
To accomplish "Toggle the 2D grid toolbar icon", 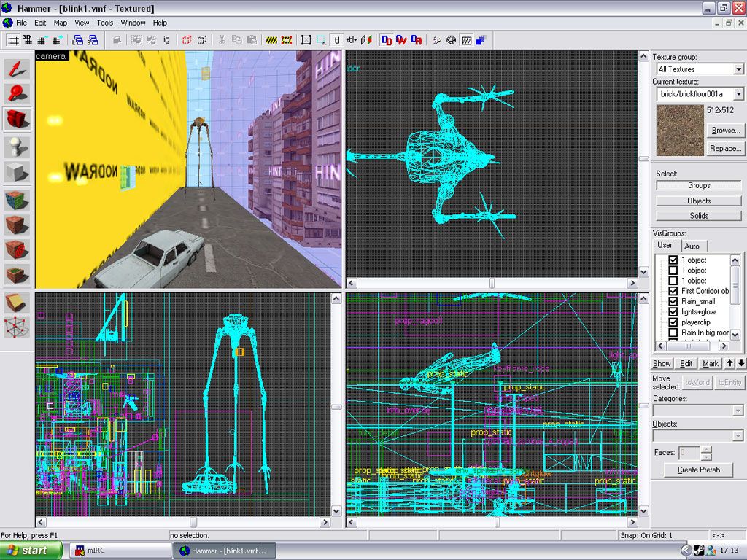I will 14,40.
